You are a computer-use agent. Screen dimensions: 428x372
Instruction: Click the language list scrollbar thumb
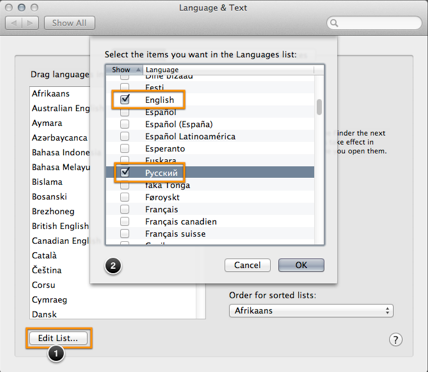[319, 107]
